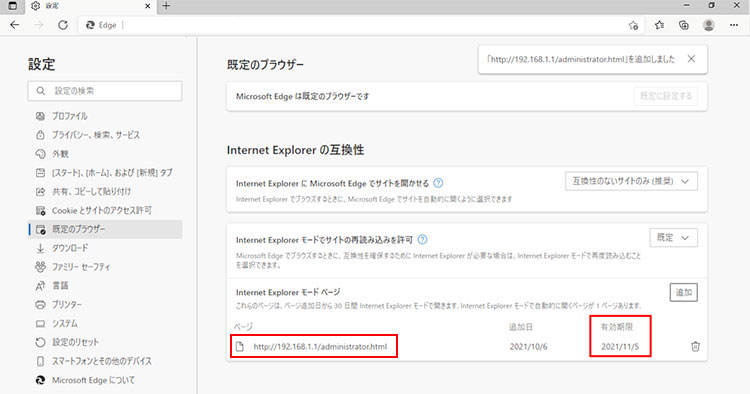Click the 既定に設定する button

click(x=666, y=96)
